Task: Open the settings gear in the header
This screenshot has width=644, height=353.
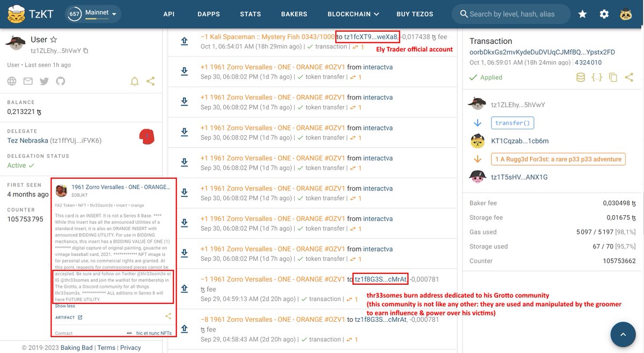Action: tap(604, 14)
